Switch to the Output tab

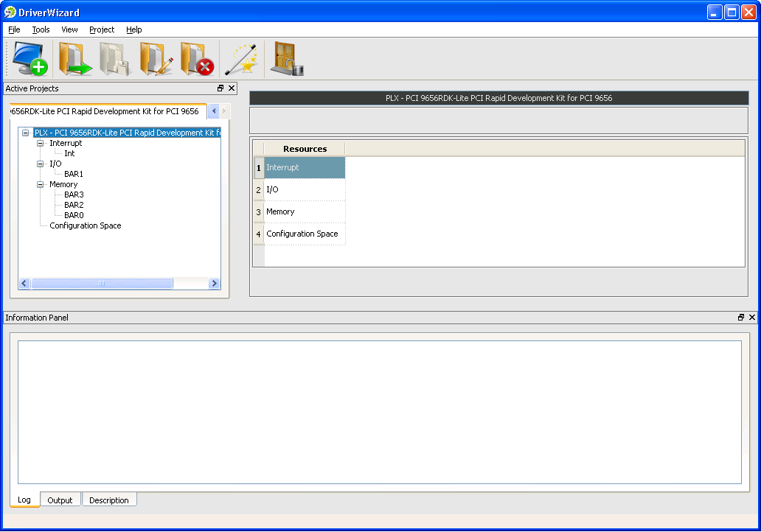[60, 500]
